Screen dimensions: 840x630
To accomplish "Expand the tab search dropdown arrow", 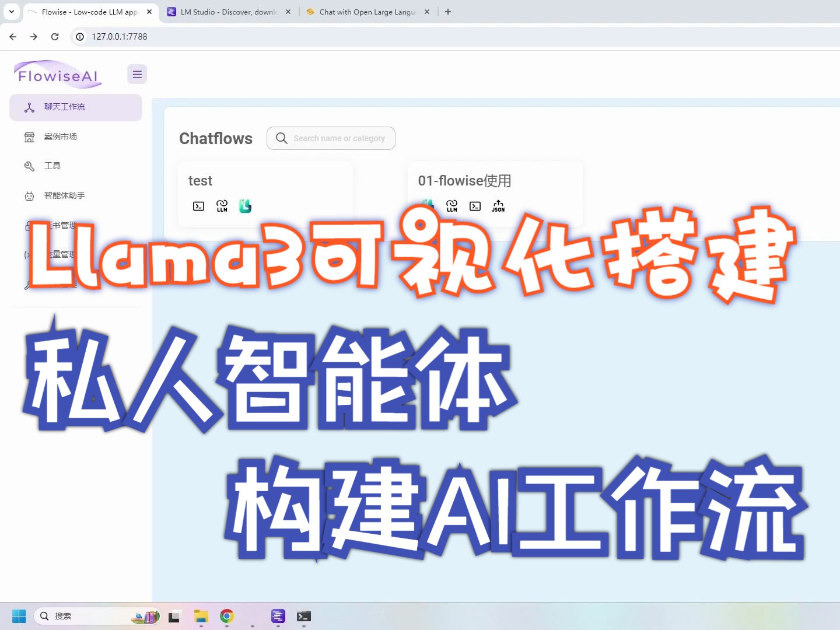I will click(12, 12).
